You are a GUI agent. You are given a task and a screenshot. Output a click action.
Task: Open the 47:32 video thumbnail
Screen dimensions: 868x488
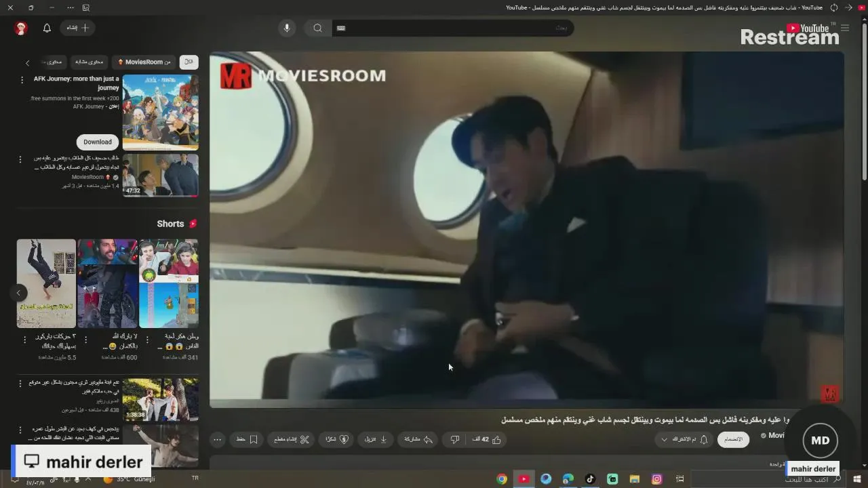(x=161, y=175)
